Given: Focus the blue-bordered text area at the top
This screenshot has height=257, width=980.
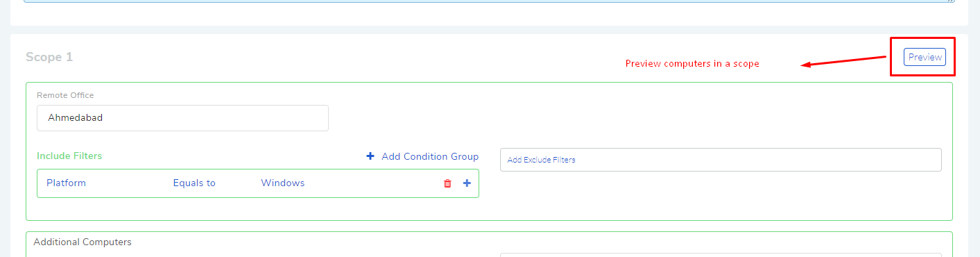Looking at the screenshot, I should click(x=490, y=1).
